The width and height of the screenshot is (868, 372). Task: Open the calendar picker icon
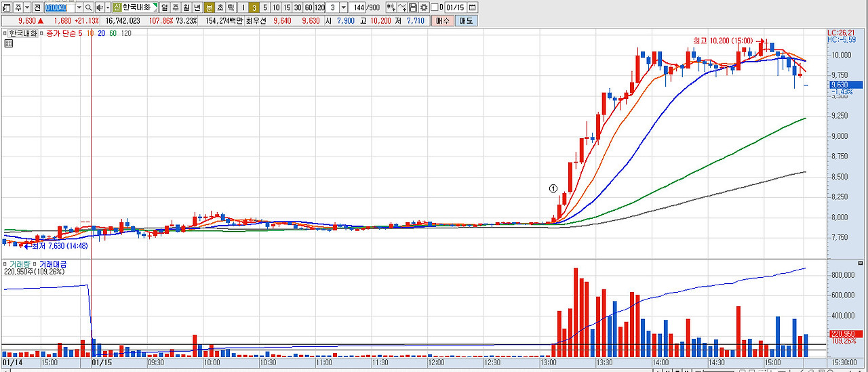(473, 7)
